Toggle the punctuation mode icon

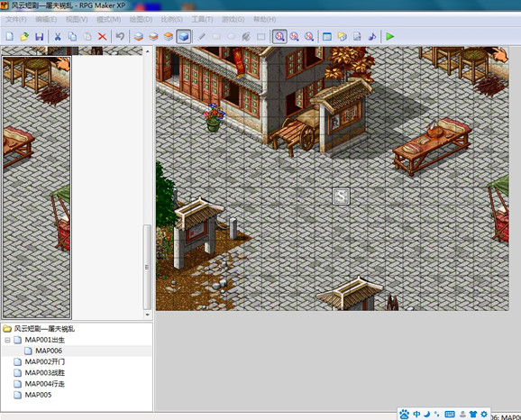pyautogui.click(x=436, y=414)
